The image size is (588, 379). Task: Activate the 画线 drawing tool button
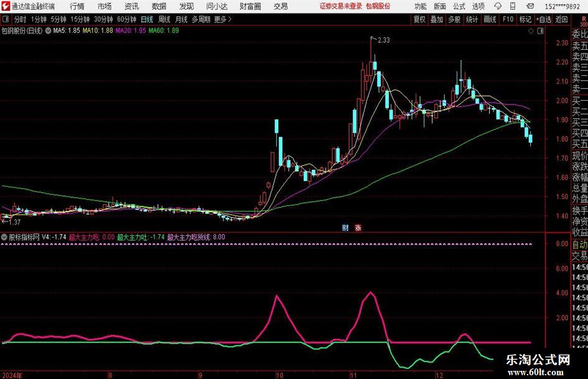[x=490, y=19]
